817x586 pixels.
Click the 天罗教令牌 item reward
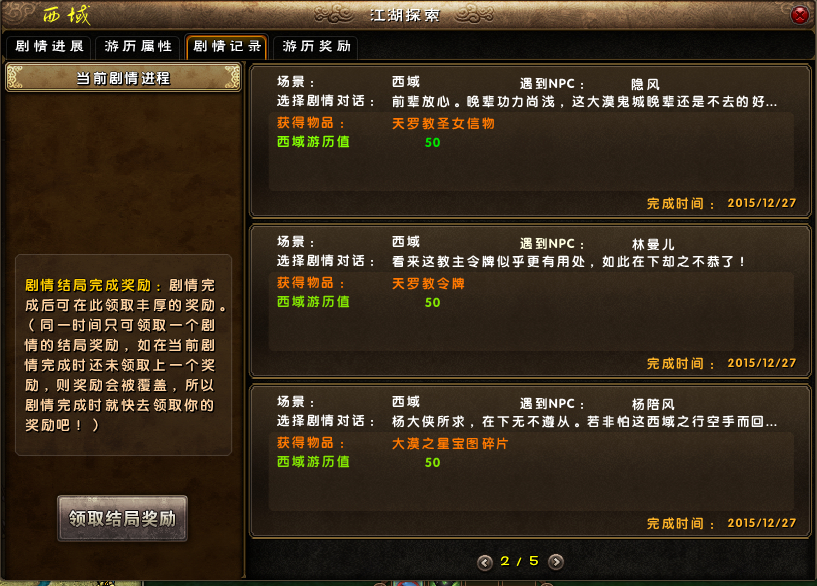click(x=428, y=283)
